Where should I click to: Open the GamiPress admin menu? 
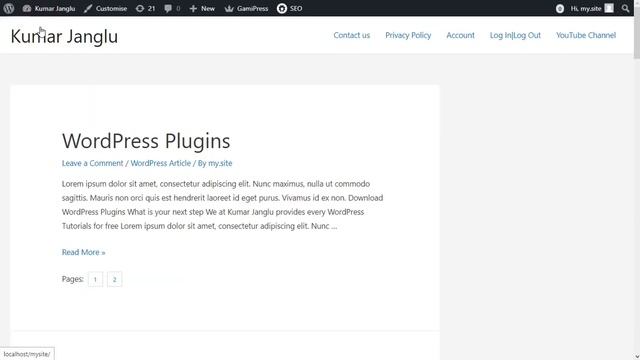(x=247, y=8)
